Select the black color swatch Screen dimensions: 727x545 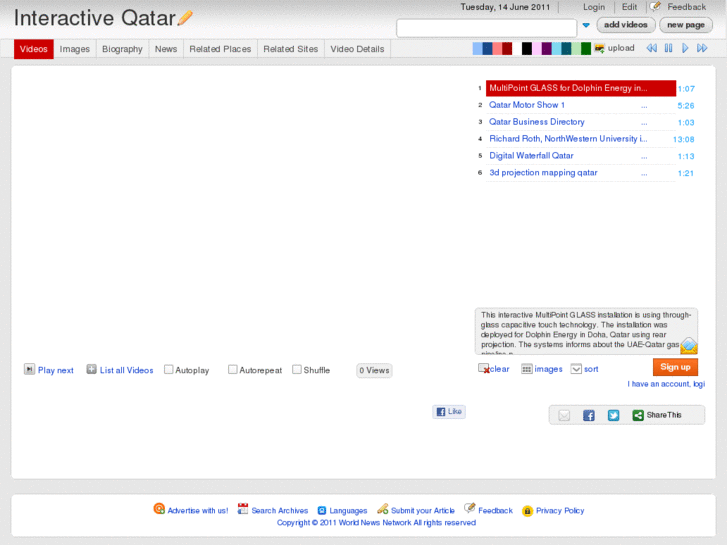[x=527, y=48]
